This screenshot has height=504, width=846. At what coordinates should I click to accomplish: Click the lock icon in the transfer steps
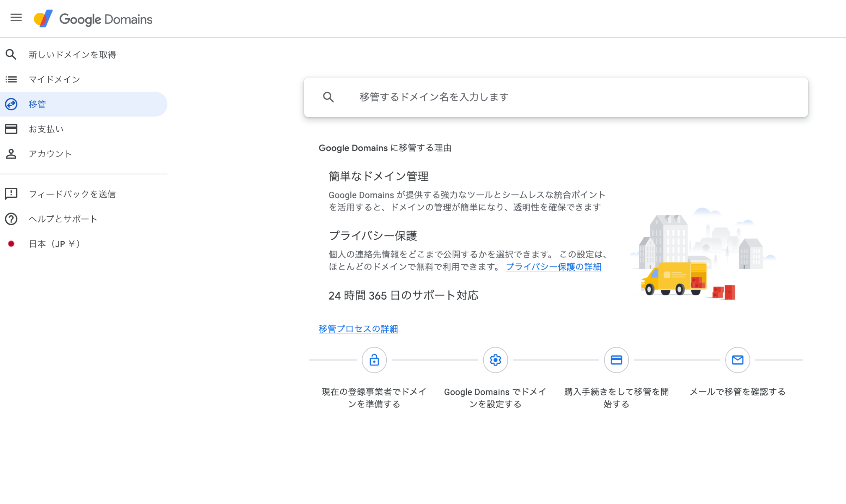374,360
